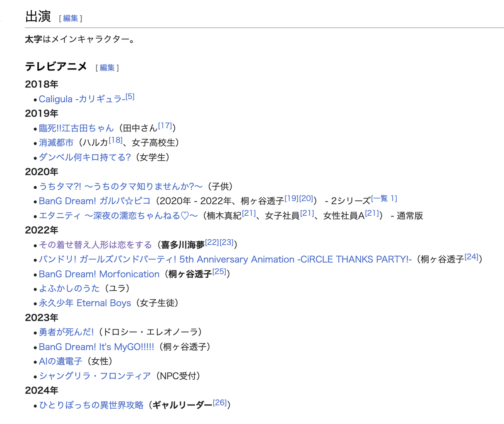The height and width of the screenshot is (424, 504).
Task: Click the 2020年 year heading
Action: [41, 172]
